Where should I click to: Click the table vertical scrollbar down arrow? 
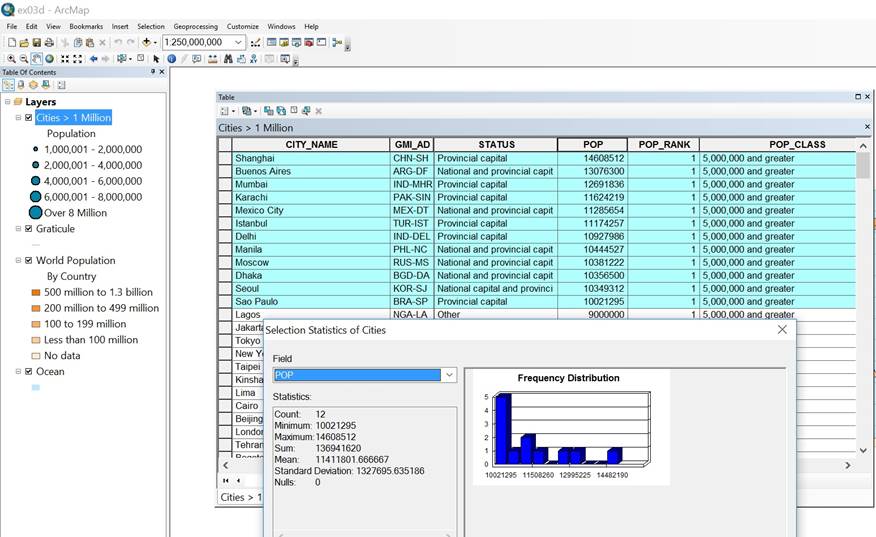pyautogui.click(x=863, y=450)
